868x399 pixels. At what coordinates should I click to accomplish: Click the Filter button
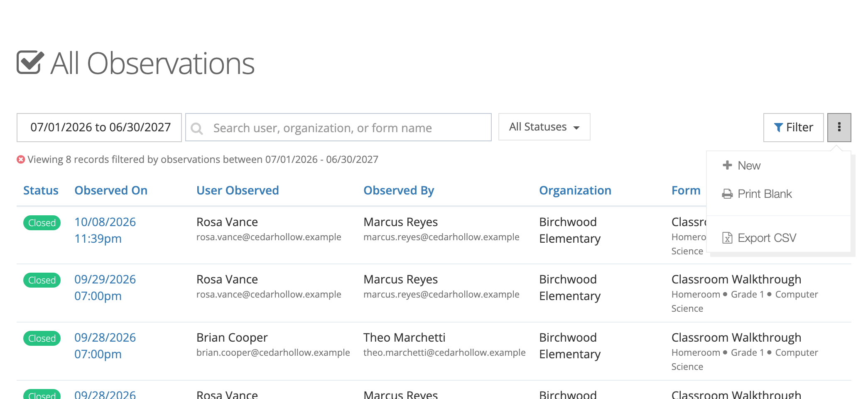tap(793, 127)
